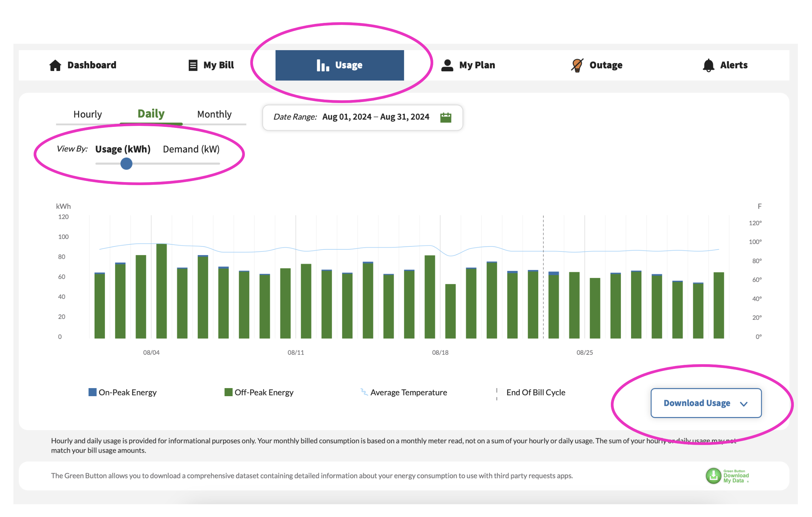812x517 pixels.
Task: Switch to the Hourly tab
Action: 88,114
